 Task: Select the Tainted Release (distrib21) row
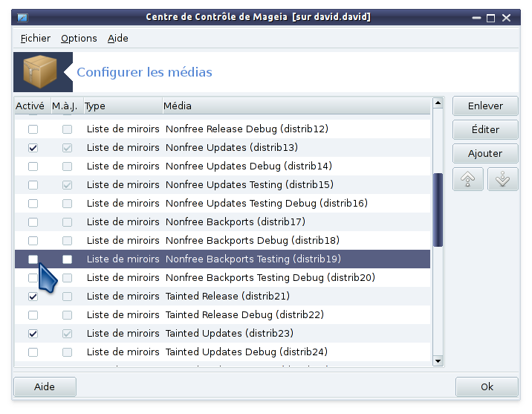click(x=222, y=297)
